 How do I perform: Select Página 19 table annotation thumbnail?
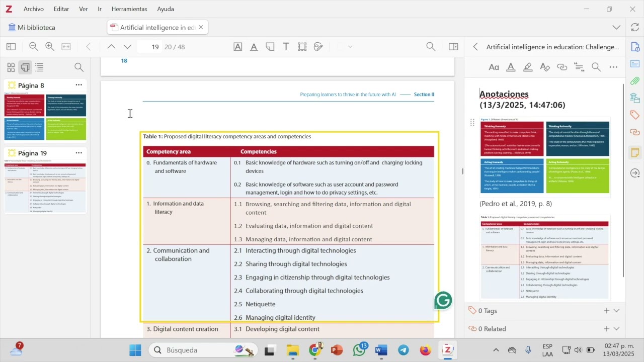pos(45,187)
